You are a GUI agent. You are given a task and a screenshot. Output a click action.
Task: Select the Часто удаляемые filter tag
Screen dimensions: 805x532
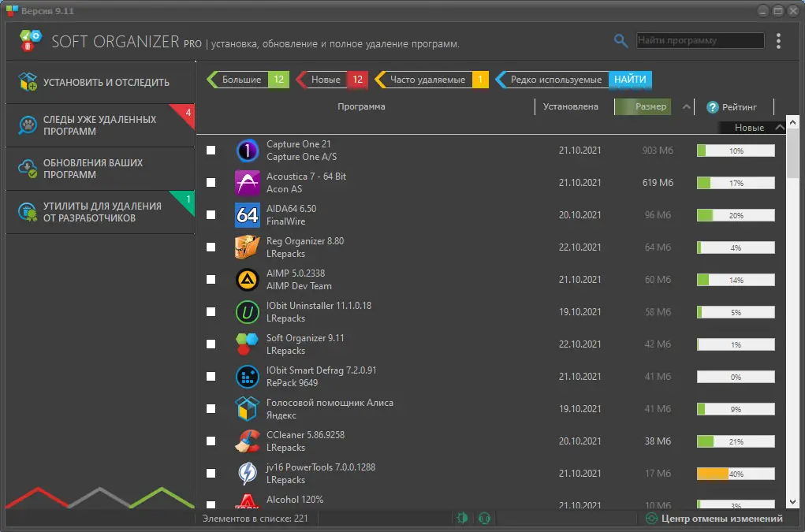[432, 80]
